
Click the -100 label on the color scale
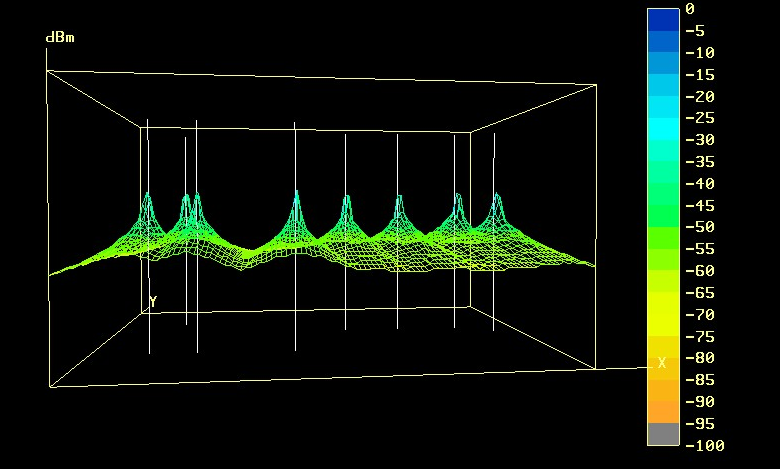[704, 445]
